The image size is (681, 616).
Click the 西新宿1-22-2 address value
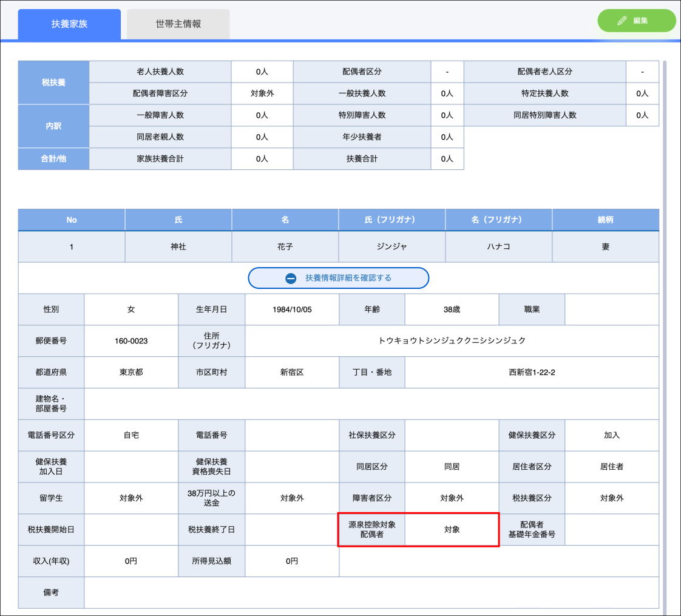coord(532,373)
